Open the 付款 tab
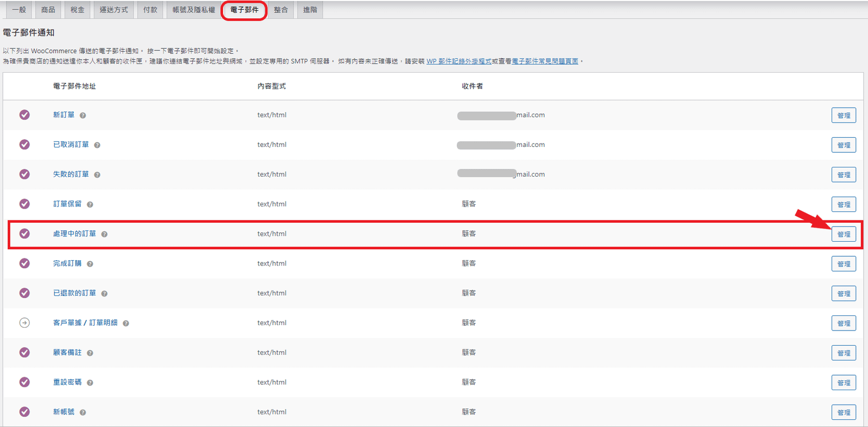Screen dimensions: 868x427 point(150,10)
